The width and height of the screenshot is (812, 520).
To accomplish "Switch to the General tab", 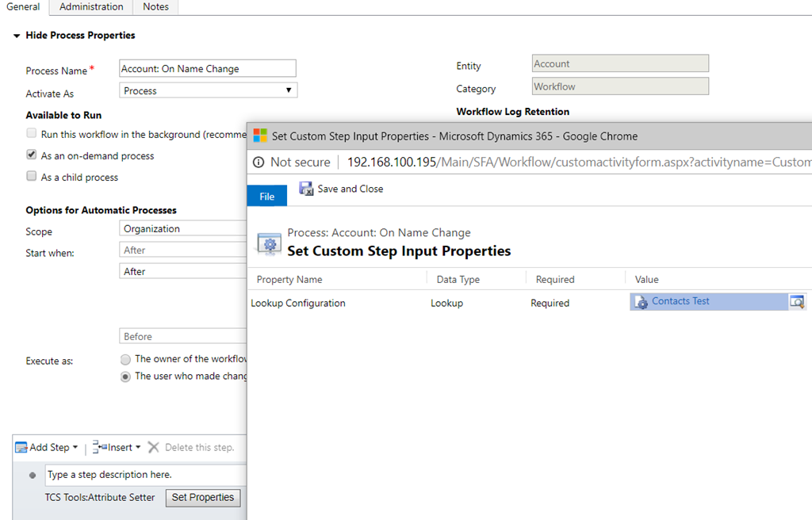I will [23, 7].
